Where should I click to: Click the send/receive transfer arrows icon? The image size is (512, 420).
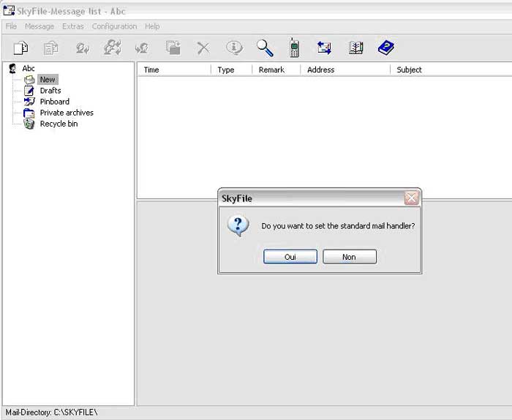click(x=324, y=48)
